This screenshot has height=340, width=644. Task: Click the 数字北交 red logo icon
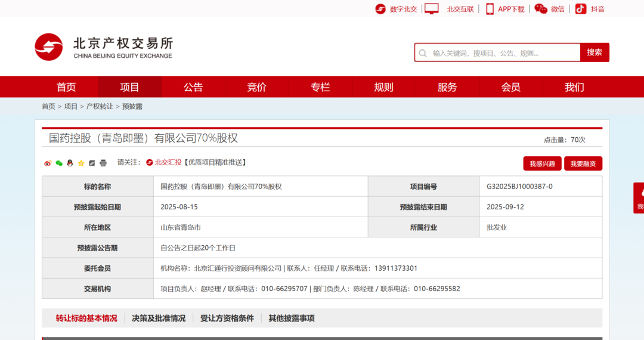pyautogui.click(x=380, y=8)
